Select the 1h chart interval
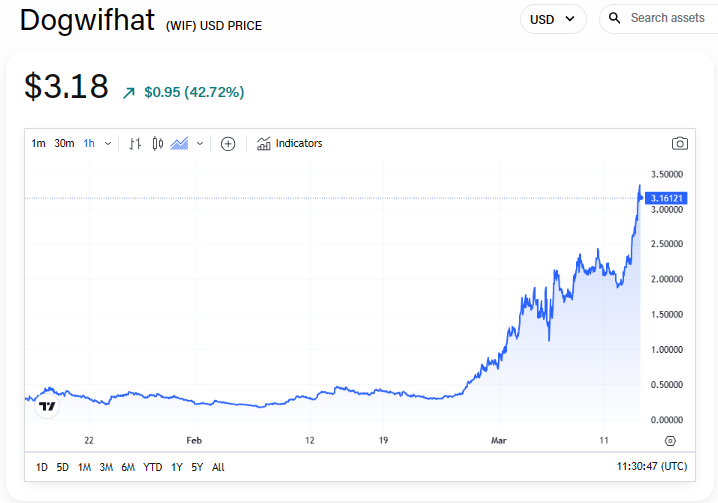This screenshot has width=718, height=503. click(89, 144)
